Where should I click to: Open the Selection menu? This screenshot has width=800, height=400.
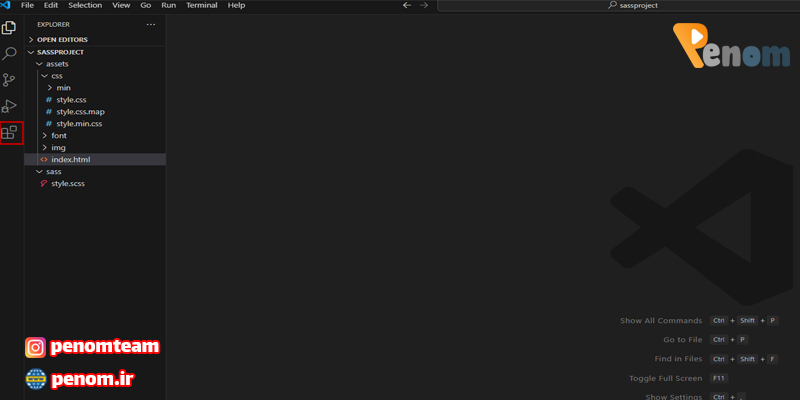tap(85, 6)
